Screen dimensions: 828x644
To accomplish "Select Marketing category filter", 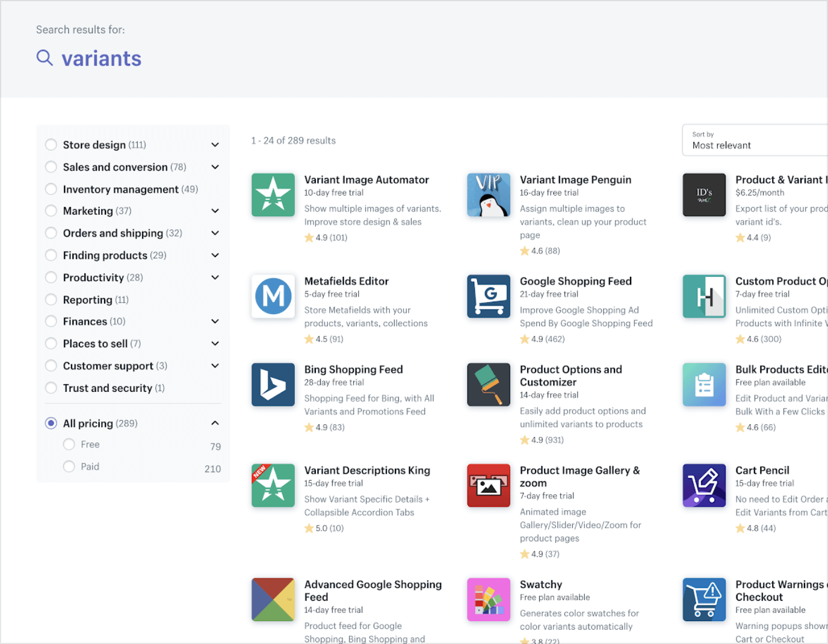I will coord(51,211).
